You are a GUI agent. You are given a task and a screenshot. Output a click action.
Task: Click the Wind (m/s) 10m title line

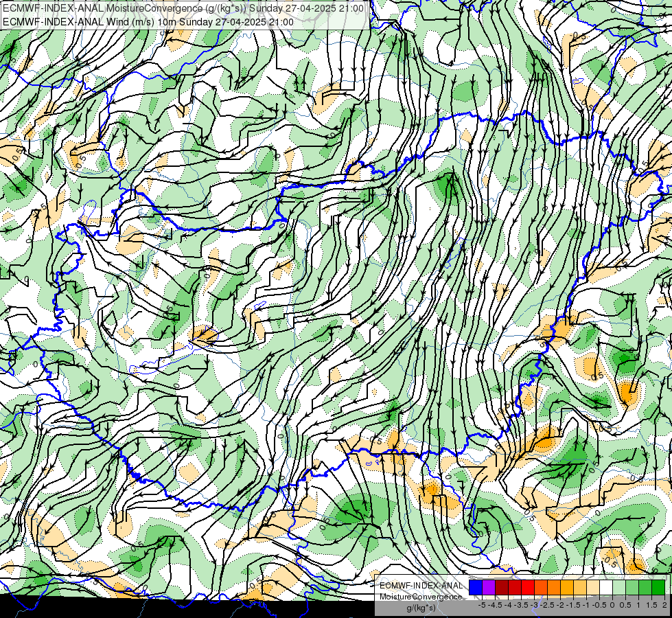click(148, 22)
